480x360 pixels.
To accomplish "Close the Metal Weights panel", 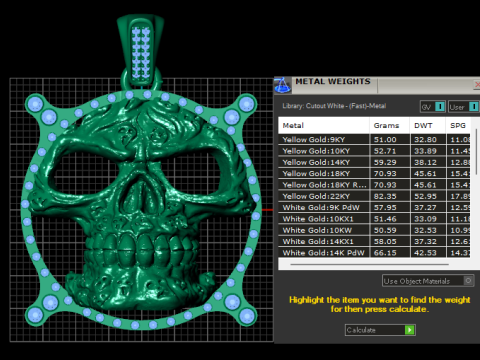I will (477, 85).
